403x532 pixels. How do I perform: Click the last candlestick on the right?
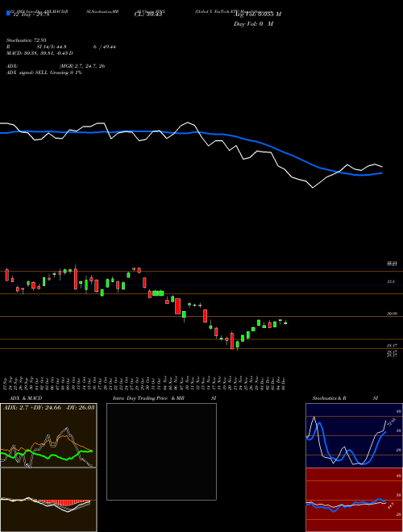285,322
